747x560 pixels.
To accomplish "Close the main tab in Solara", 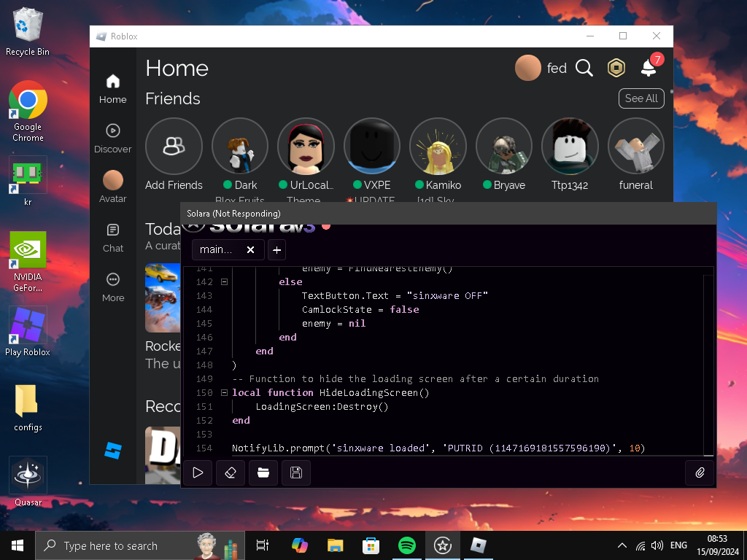I will click(x=251, y=250).
